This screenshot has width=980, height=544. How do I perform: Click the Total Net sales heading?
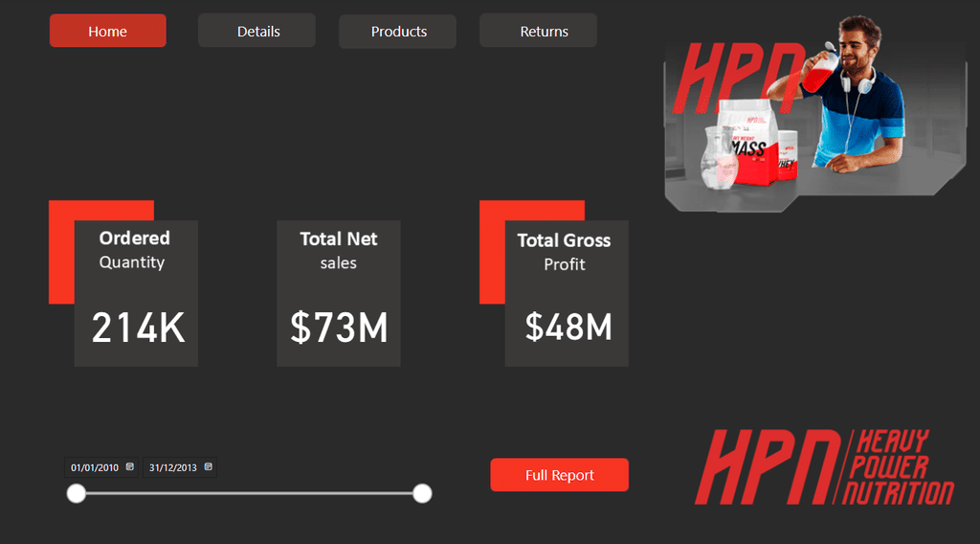point(339,250)
